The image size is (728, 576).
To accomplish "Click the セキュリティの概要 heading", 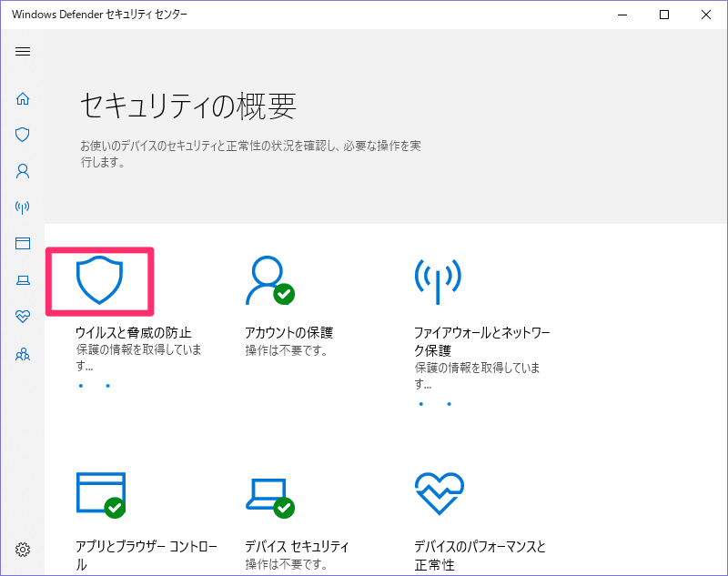I will [x=188, y=106].
